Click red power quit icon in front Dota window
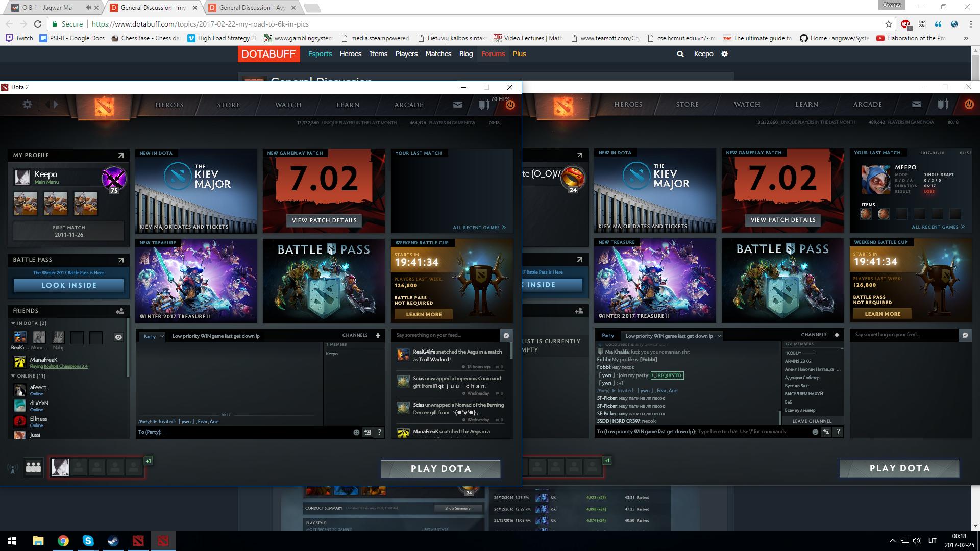This screenshot has width=980, height=551. tap(510, 105)
